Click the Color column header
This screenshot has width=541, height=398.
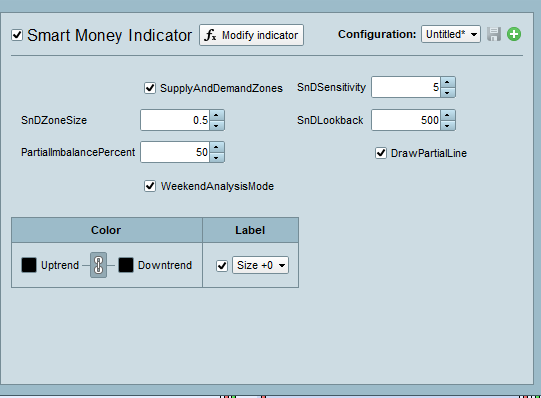(x=107, y=230)
